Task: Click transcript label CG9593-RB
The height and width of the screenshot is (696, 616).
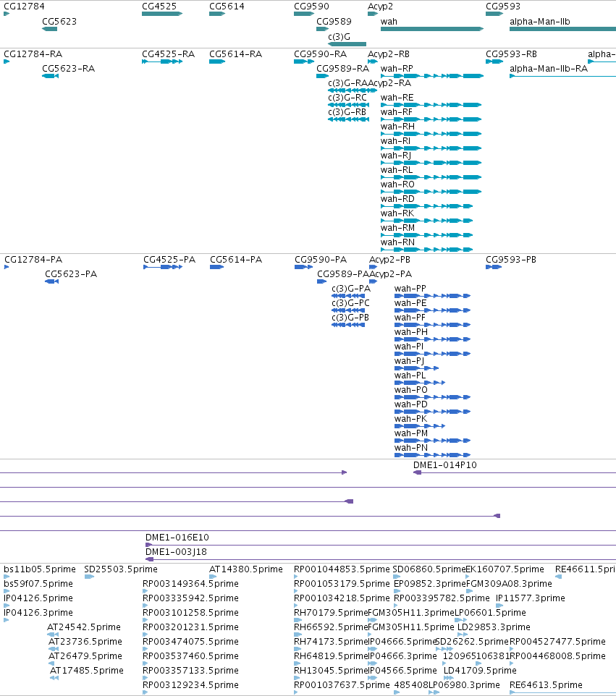Action: coord(511,54)
